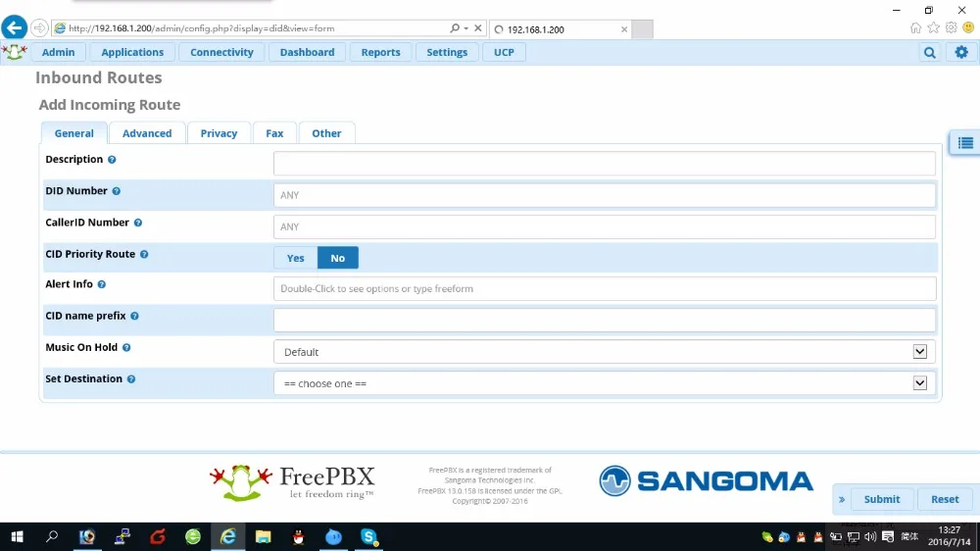Screen dimensions: 980x551
Task: Open the UCP menu item
Action: click(x=504, y=53)
